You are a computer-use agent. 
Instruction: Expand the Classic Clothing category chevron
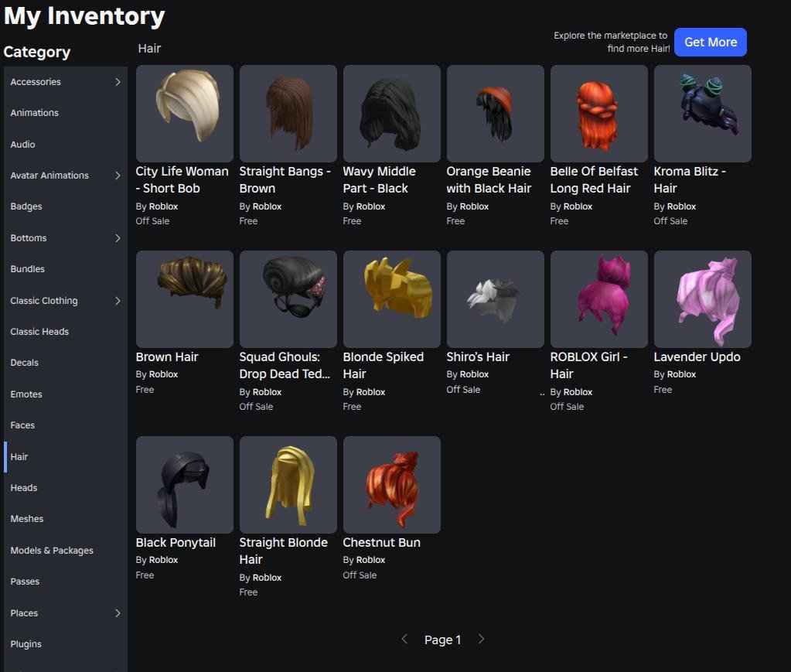pyautogui.click(x=118, y=301)
